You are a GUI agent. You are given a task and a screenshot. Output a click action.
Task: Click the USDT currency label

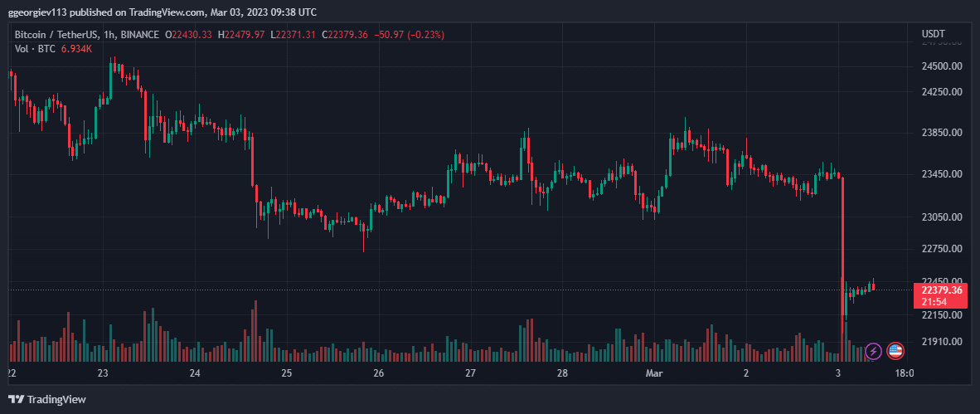coord(933,34)
